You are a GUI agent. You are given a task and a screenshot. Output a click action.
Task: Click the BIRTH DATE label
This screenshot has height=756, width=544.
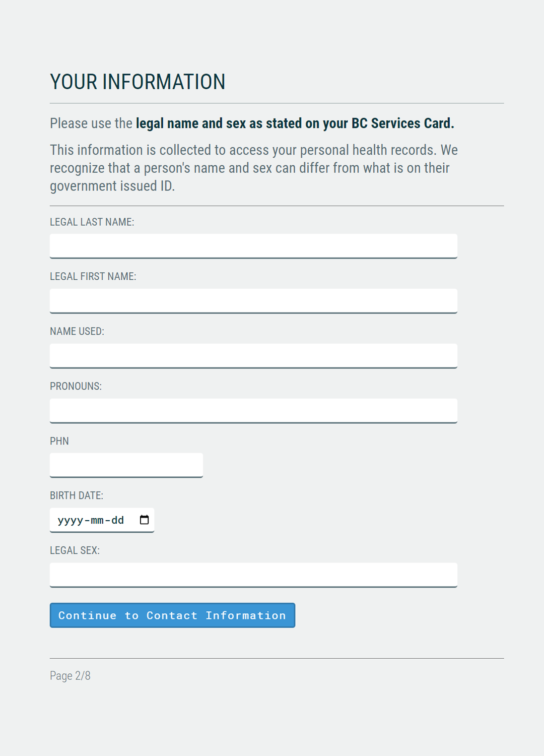(77, 496)
